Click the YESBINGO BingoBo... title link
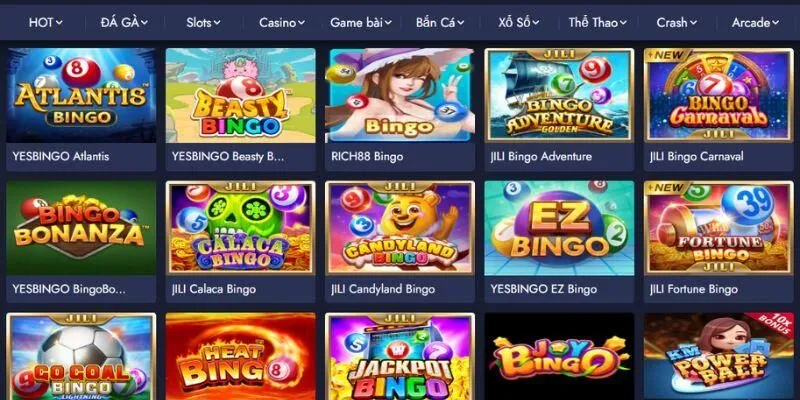800x400 pixels. pos(69,289)
